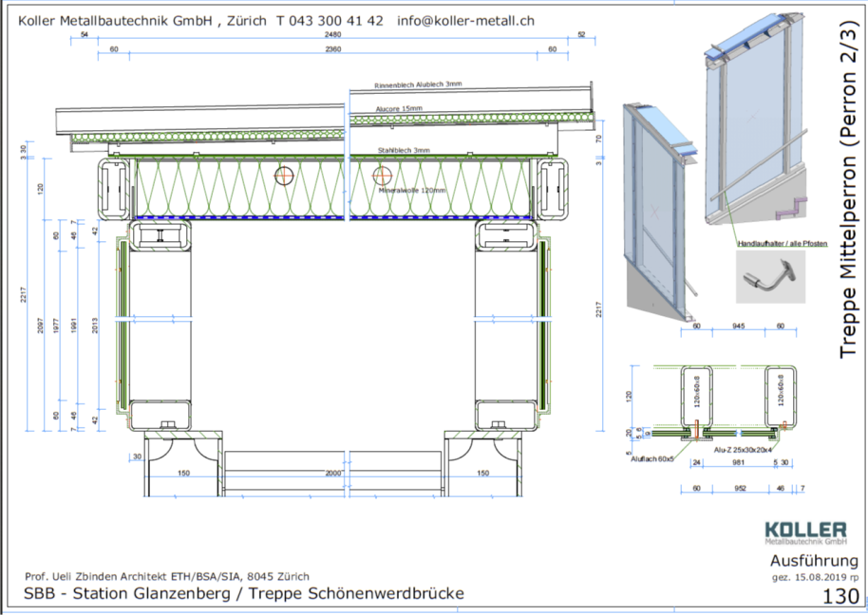This screenshot has width=868, height=615.
Task: Open the Stahlblech 3mm annotation leader
Action: pos(403,151)
